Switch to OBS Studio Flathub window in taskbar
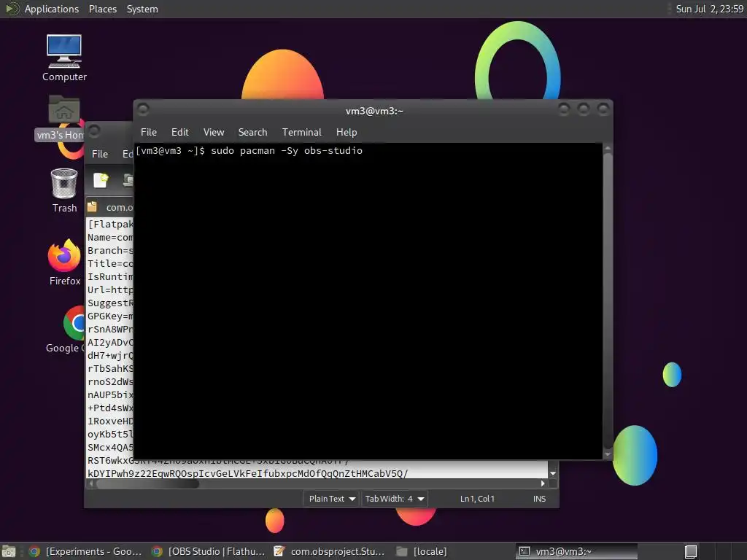This screenshot has width=747, height=560. [x=208, y=551]
